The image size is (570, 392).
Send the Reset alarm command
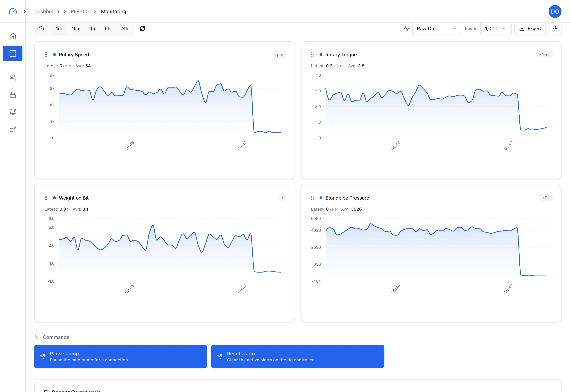click(x=298, y=356)
